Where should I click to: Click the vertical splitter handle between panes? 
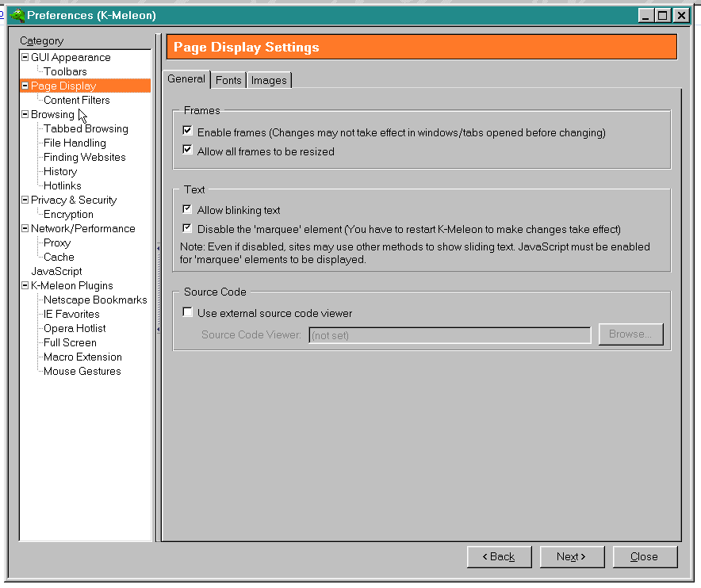click(x=158, y=249)
